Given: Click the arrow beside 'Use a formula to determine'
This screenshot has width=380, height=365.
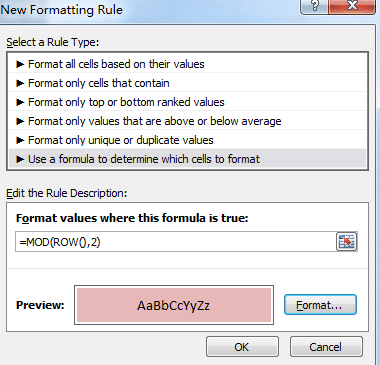Looking at the screenshot, I should (20, 159).
